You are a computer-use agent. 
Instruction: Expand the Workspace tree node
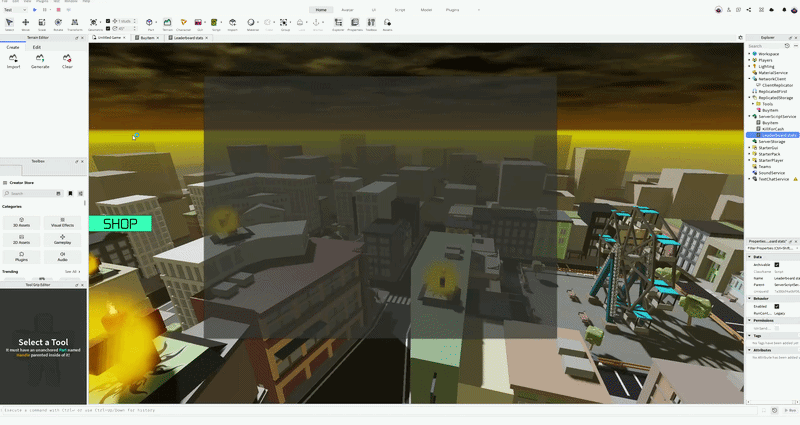(x=749, y=54)
